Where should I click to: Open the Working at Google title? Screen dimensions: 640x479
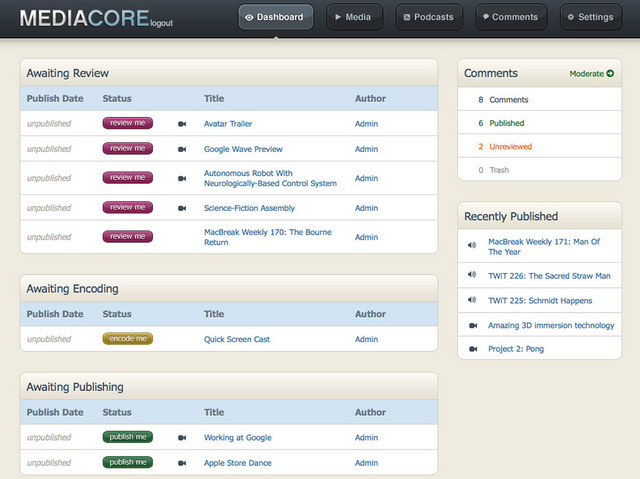pyautogui.click(x=238, y=438)
